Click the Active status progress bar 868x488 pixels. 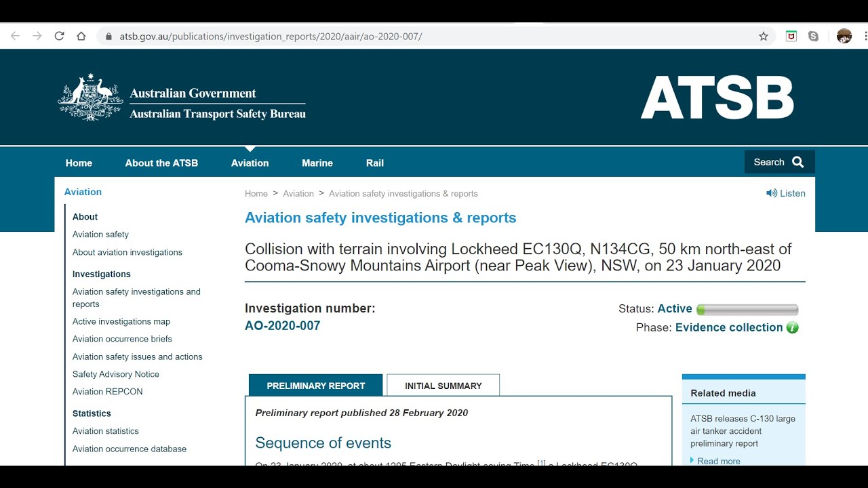pos(747,310)
